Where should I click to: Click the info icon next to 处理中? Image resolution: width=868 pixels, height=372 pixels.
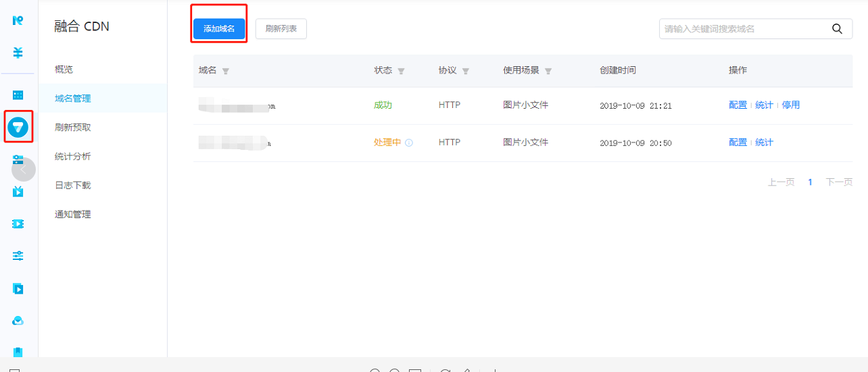(409, 143)
